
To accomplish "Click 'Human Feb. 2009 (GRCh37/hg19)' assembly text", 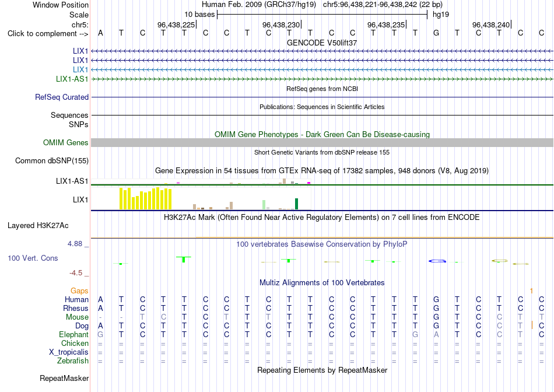I will [x=259, y=5].
